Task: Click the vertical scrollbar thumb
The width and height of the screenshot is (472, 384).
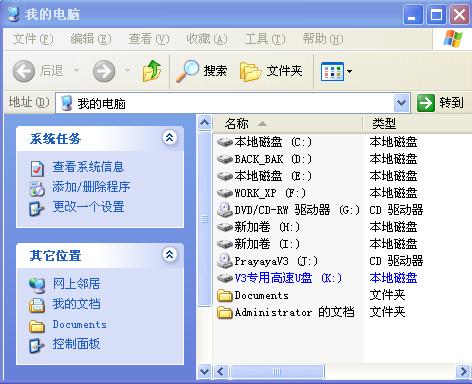Action: (x=204, y=219)
